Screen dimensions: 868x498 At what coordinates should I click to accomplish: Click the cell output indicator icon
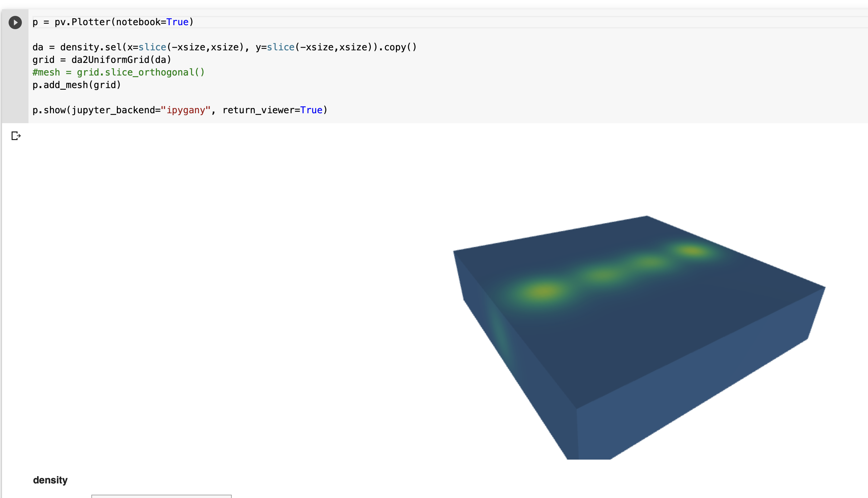(16, 136)
